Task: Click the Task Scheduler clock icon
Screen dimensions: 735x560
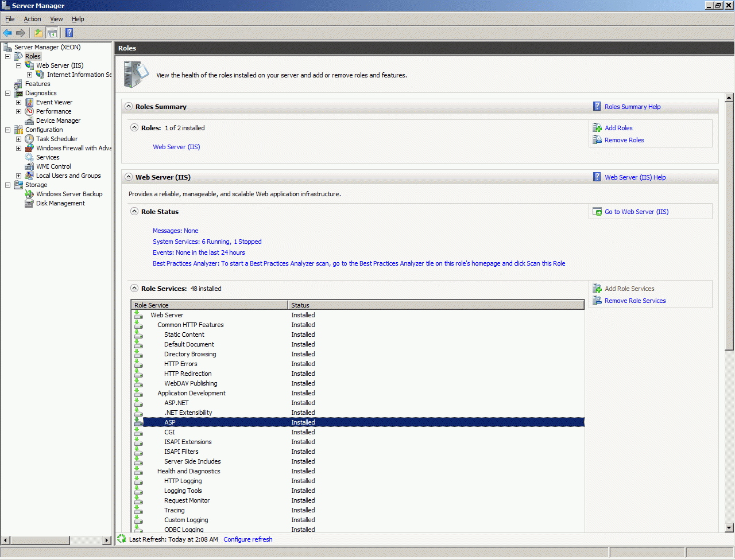Action: click(29, 139)
